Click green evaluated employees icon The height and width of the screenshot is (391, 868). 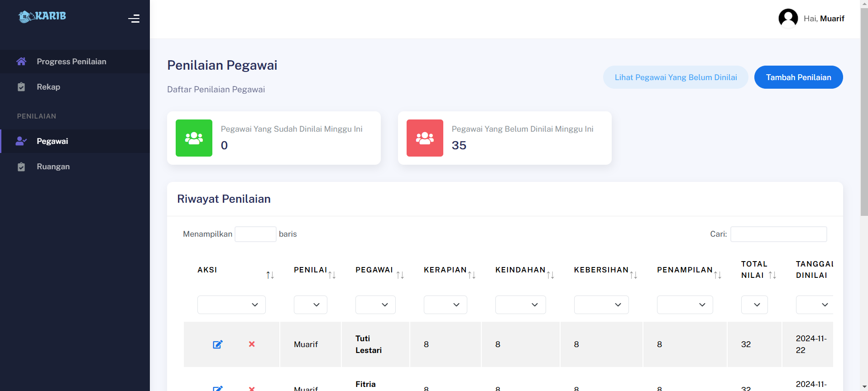point(194,138)
